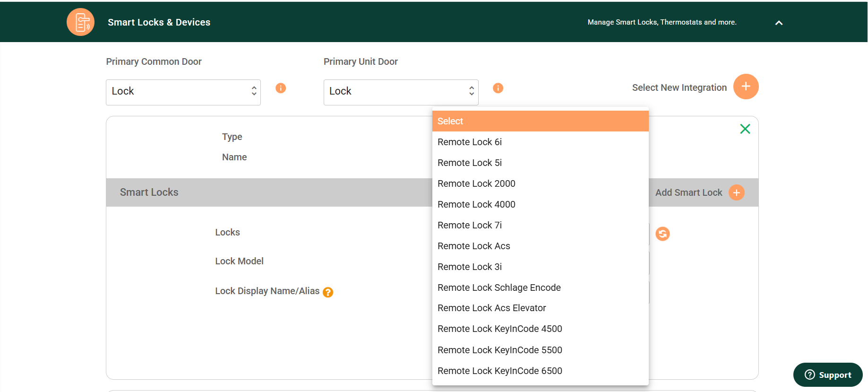The width and height of the screenshot is (868, 392).
Task: Select Remote Lock 6i option
Action: click(x=540, y=142)
